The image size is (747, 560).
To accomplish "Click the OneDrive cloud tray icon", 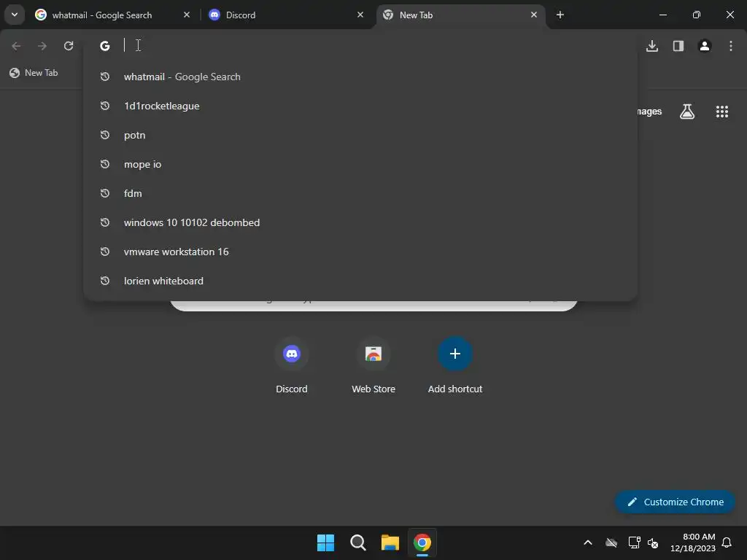I will coord(611,542).
